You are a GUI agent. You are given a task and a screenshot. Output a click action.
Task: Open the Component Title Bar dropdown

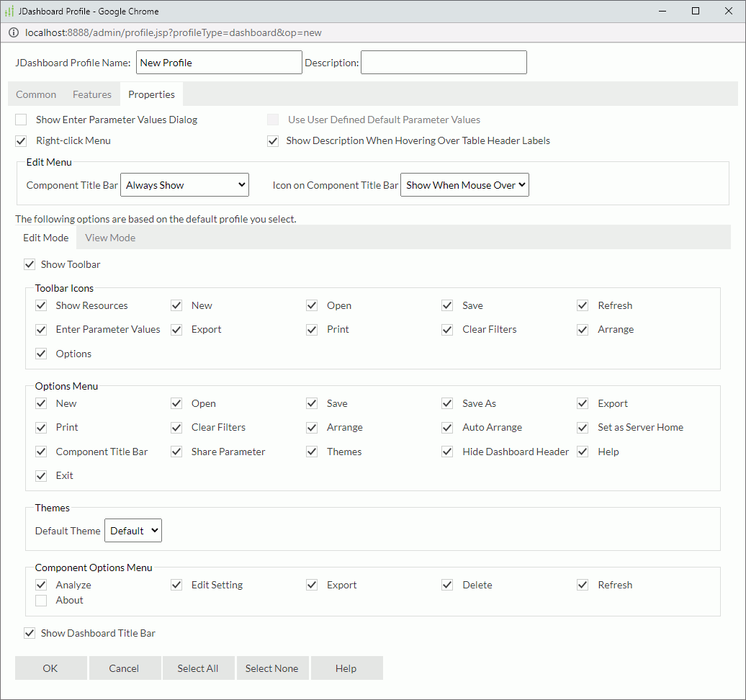tap(184, 184)
